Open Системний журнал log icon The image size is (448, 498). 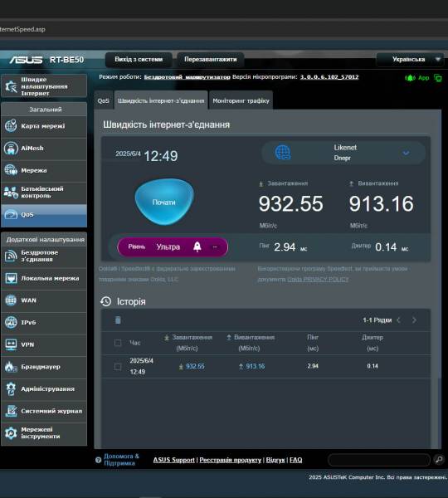click(x=11, y=411)
